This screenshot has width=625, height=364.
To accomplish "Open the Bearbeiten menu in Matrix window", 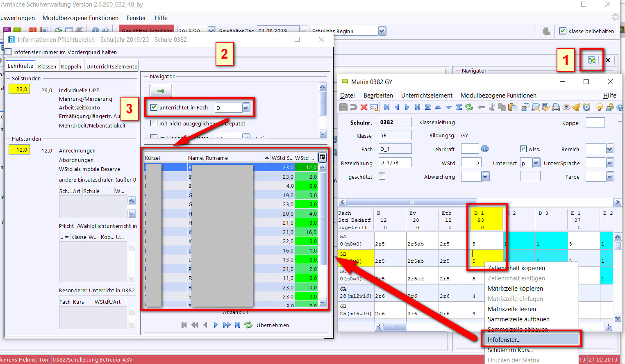I will 378,95.
